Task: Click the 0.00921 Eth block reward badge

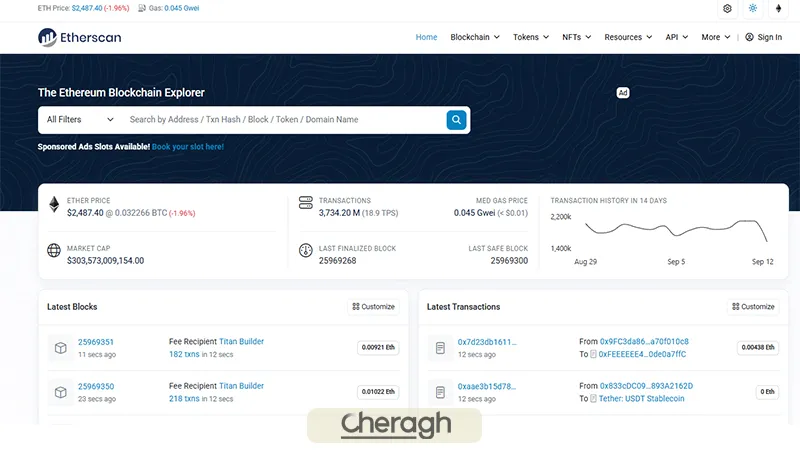Action: [378, 347]
